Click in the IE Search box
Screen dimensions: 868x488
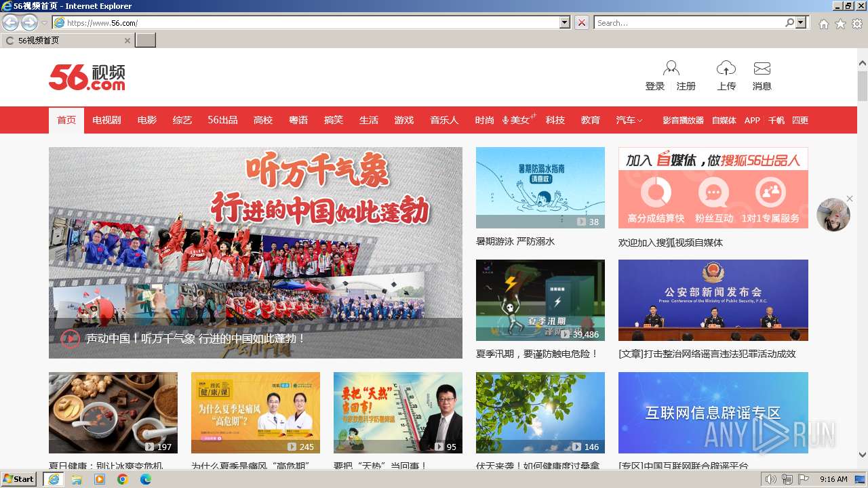pos(690,22)
